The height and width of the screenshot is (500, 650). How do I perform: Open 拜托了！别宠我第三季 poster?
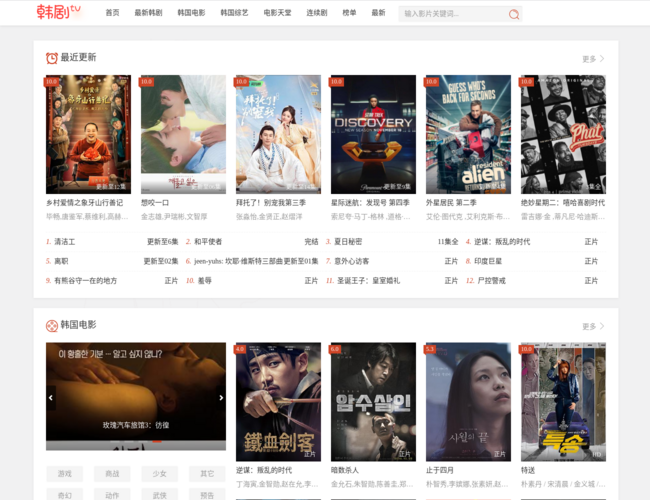click(278, 134)
